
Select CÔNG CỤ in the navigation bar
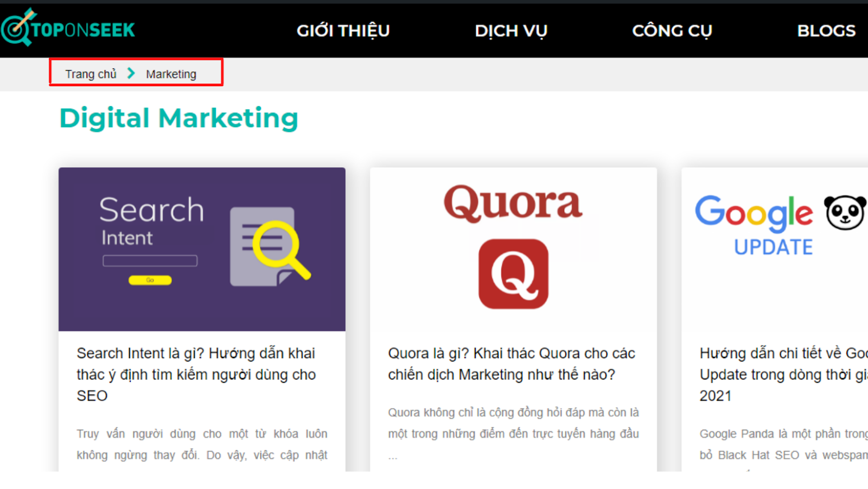tap(672, 31)
